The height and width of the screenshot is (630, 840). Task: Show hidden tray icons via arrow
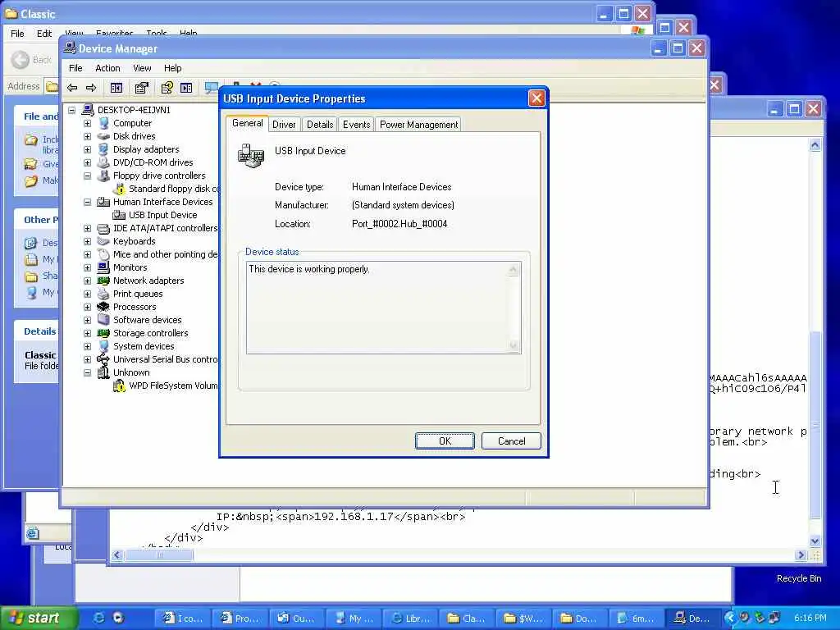pyautogui.click(x=729, y=618)
